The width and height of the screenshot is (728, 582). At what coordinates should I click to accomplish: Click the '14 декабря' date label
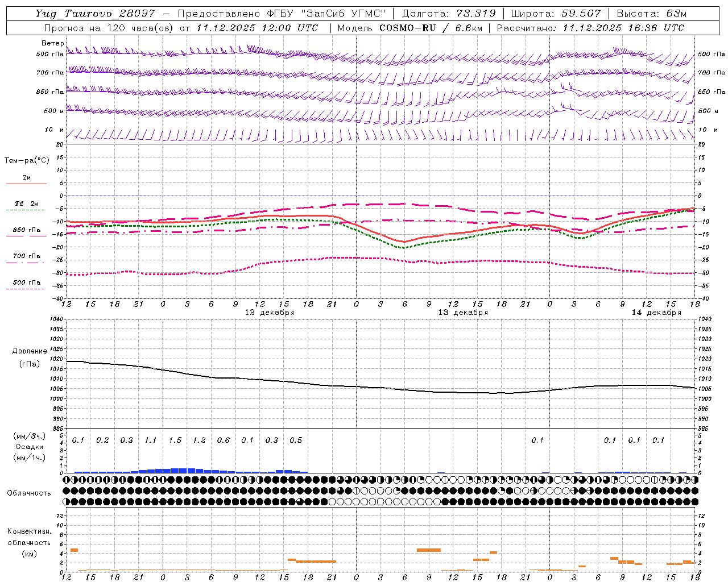(x=656, y=313)
